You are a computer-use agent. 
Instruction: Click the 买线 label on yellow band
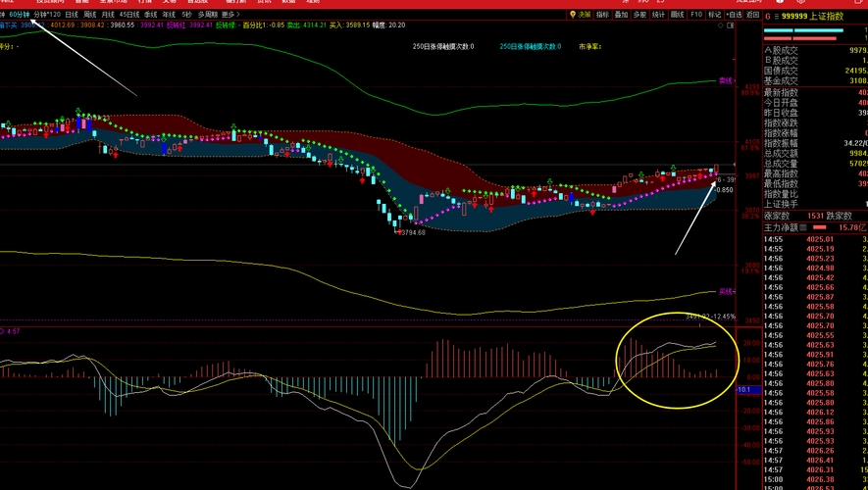[x=725, y=291]
